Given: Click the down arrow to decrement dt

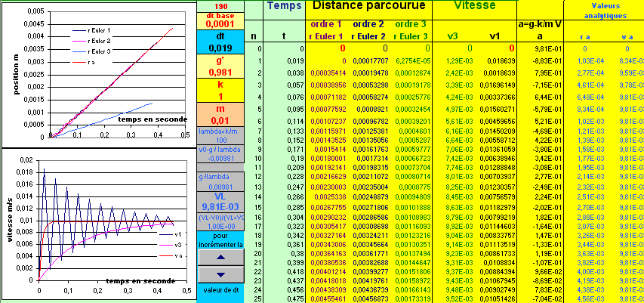Looking at the screenshot, I should [220, 274].
